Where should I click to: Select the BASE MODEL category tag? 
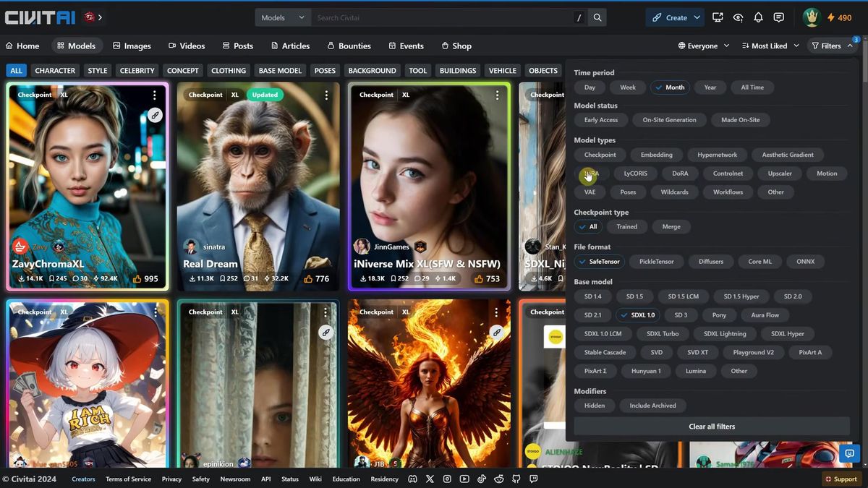click(x=280, y=71)
